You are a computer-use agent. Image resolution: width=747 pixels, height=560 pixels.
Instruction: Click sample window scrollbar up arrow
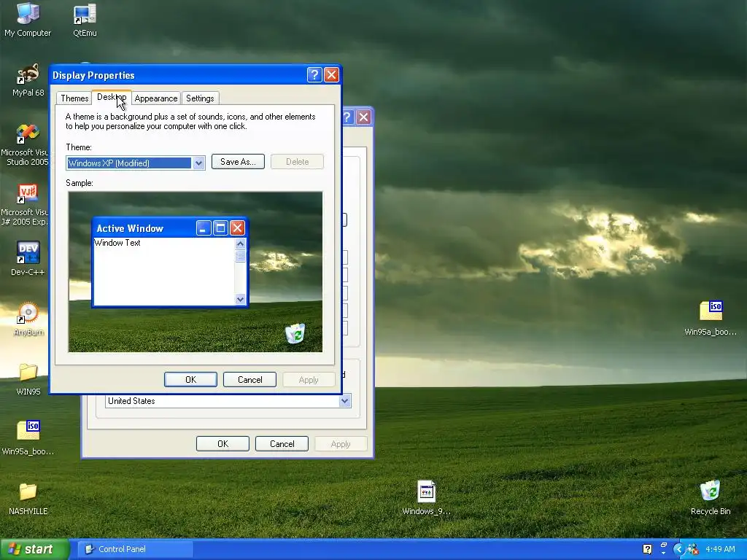pos(240,244)
